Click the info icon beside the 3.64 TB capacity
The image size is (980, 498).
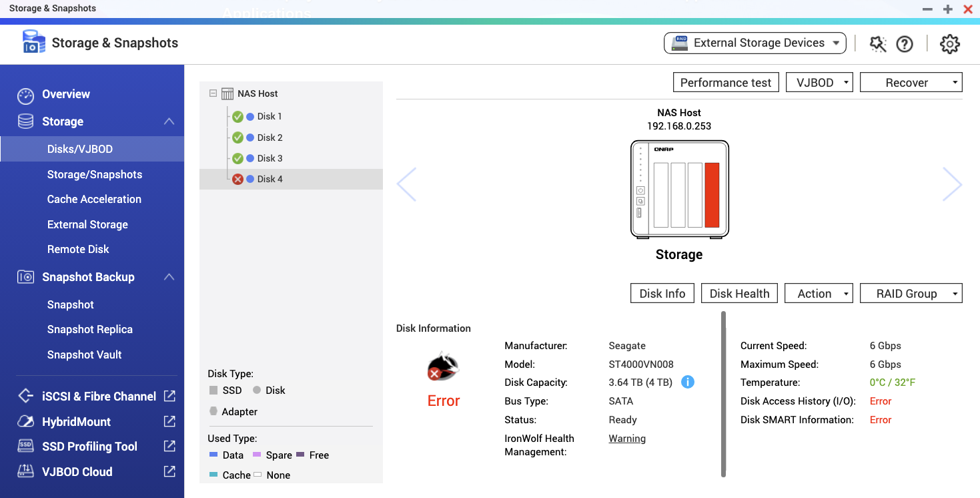[x=688, y=382]
